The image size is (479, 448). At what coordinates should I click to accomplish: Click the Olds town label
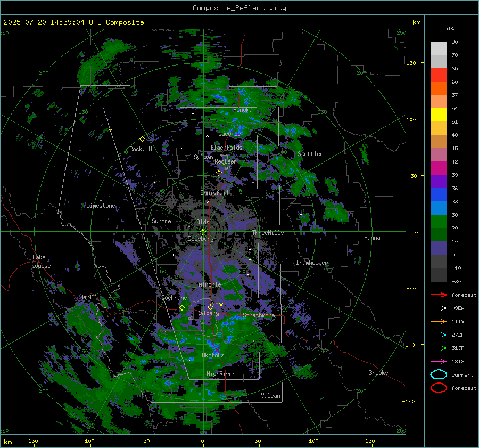coord(203,222)
